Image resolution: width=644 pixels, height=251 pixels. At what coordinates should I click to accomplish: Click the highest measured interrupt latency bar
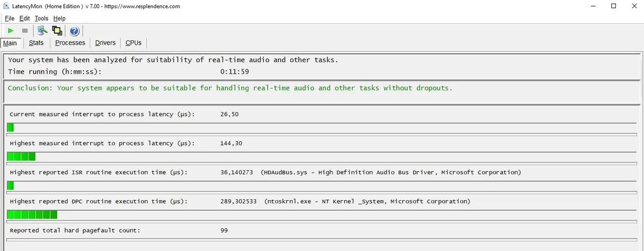tap(21, 157)
